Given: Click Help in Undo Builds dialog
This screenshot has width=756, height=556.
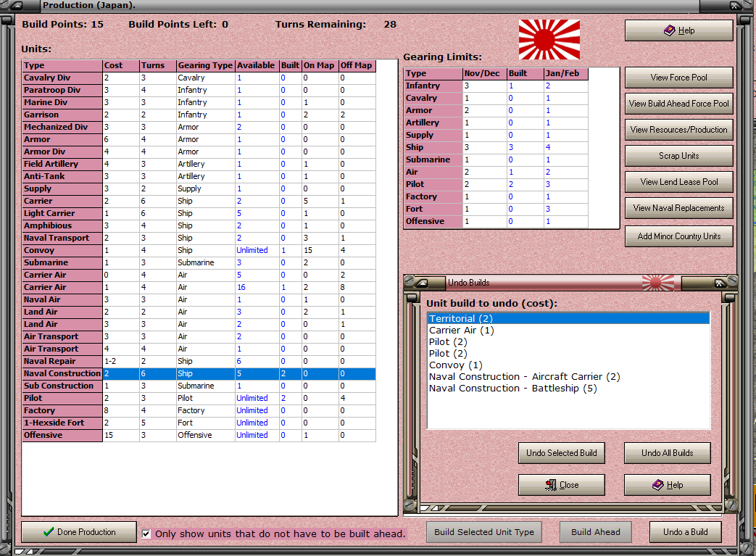Looking at the screenshot, I should (668, 485).
